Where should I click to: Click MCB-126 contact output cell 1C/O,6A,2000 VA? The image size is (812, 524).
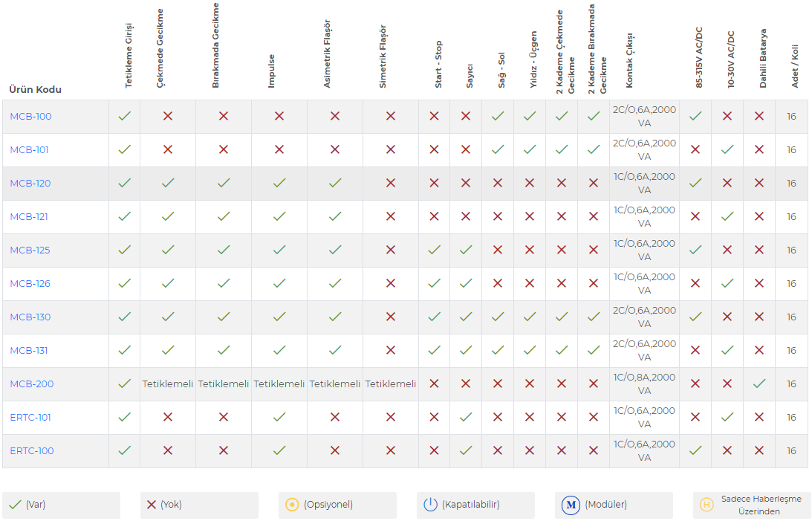(x=644, y=283)
